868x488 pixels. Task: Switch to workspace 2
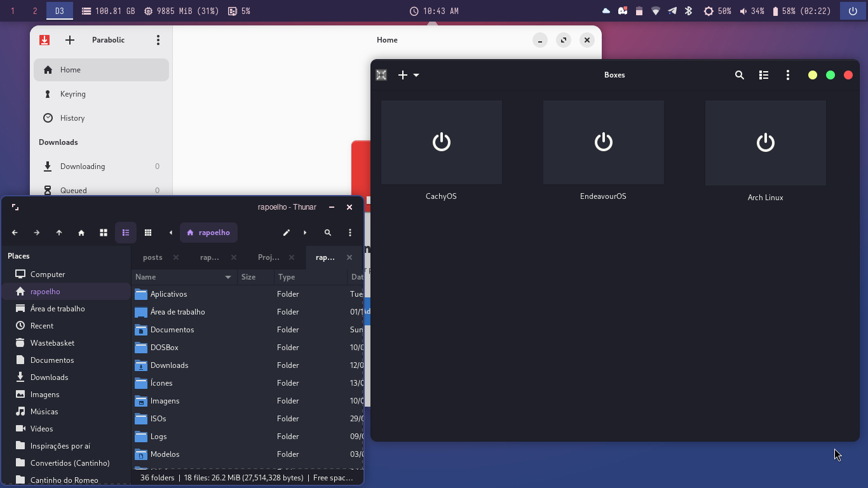(35, 11)
